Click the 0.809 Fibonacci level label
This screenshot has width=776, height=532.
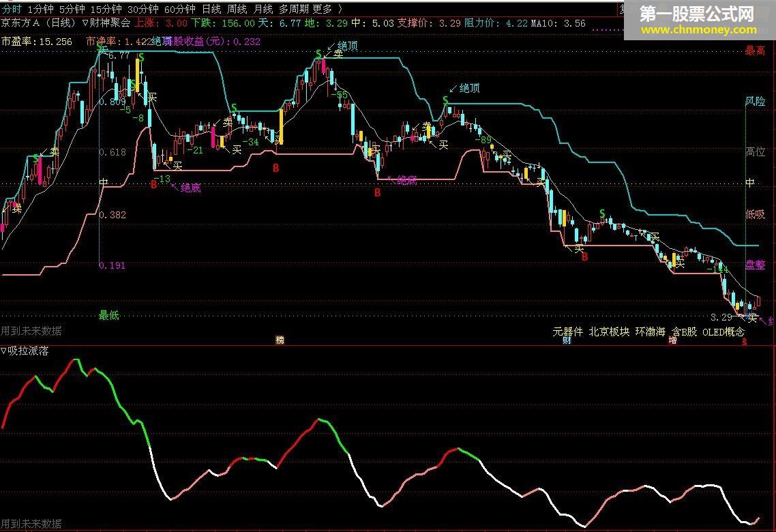tap(113, 102)
